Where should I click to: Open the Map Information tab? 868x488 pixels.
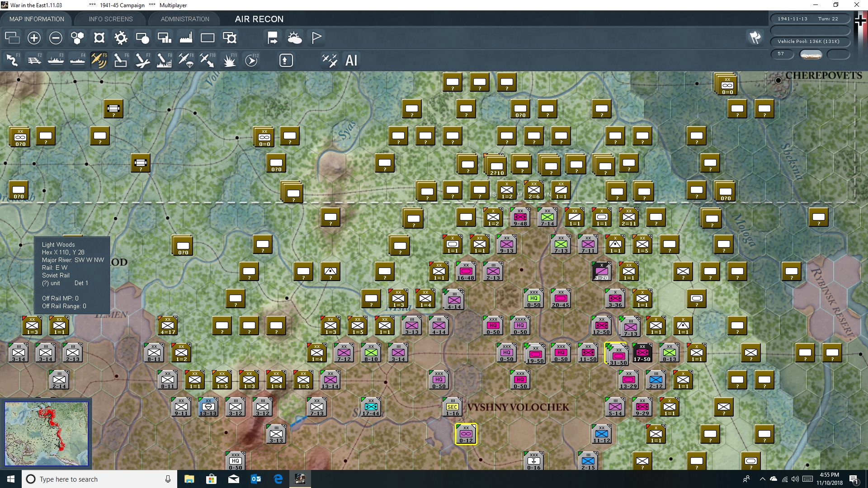[37, 19]
